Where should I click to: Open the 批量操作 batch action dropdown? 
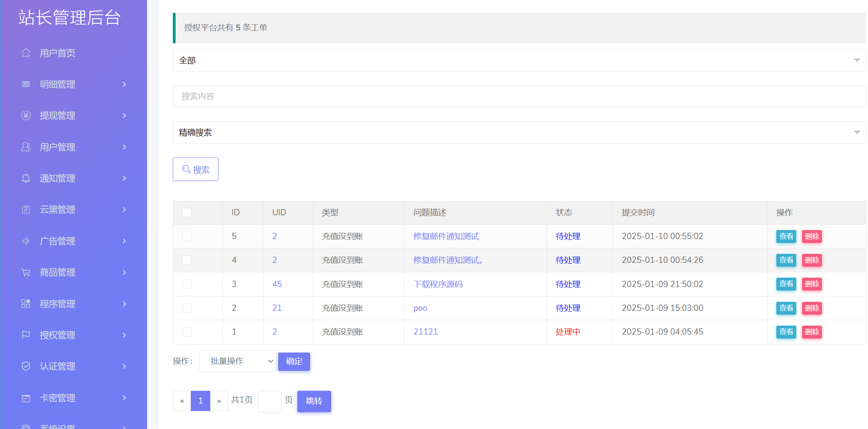[238, 361]
